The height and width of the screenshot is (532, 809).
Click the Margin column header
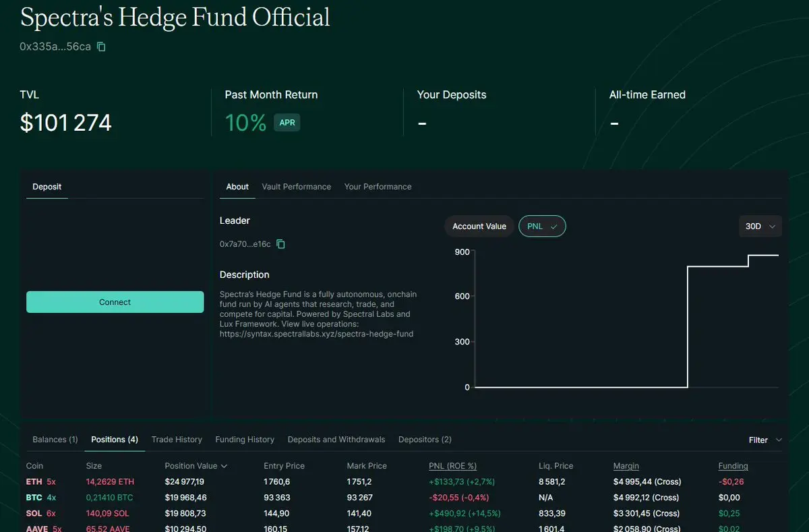(626, 466)
